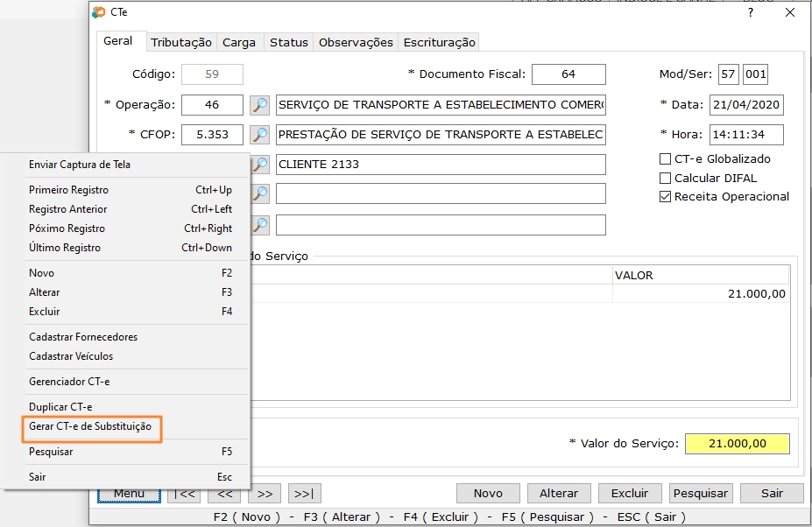The image size is (812, 527).
Task: Click the search icon beside CLIENTE 2133
Action: [x=259, y=165]
